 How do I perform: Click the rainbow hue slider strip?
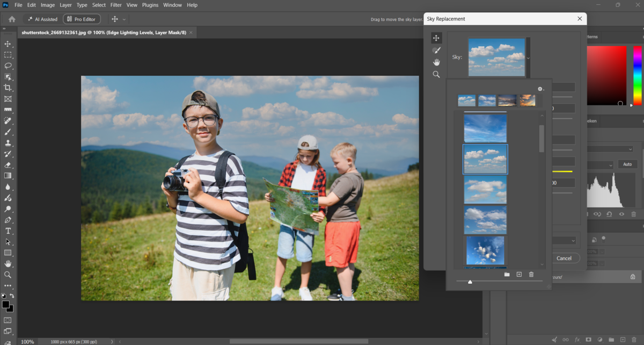[x=637, y=75]
